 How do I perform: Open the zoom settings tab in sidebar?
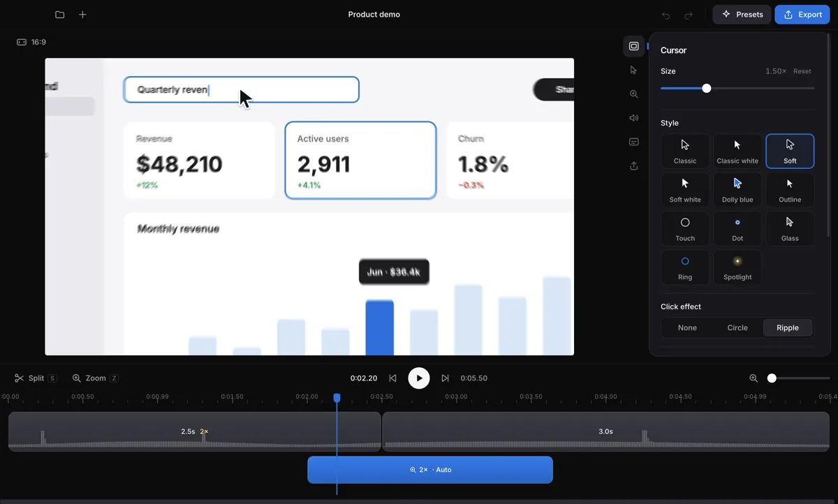coord(633,94)
